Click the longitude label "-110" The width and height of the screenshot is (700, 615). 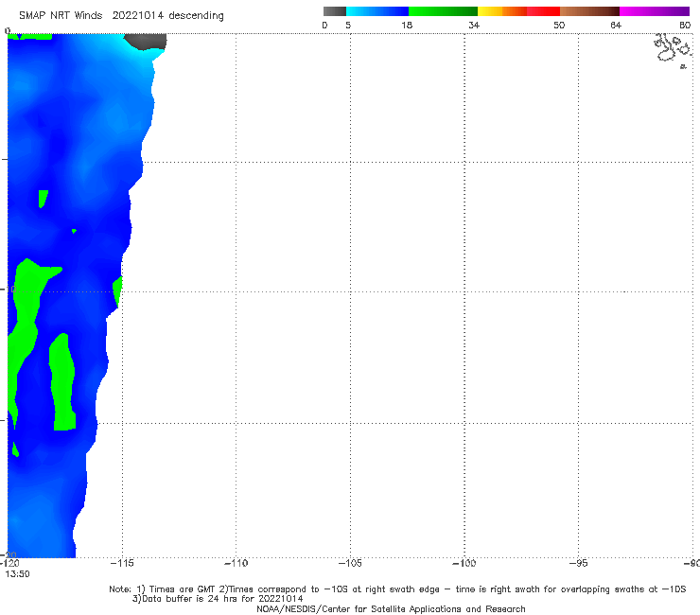[x=236, y=563]
